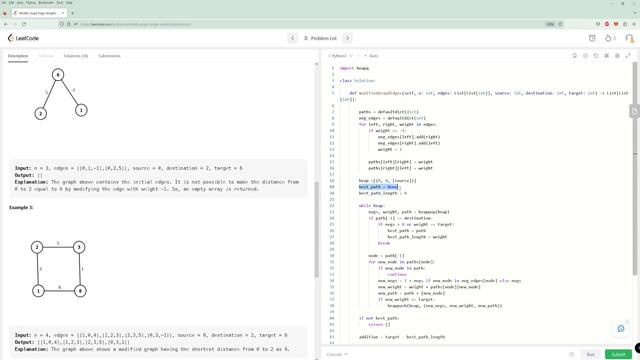
Task: Click the while heap: code line
Action: tap(371, 206)
